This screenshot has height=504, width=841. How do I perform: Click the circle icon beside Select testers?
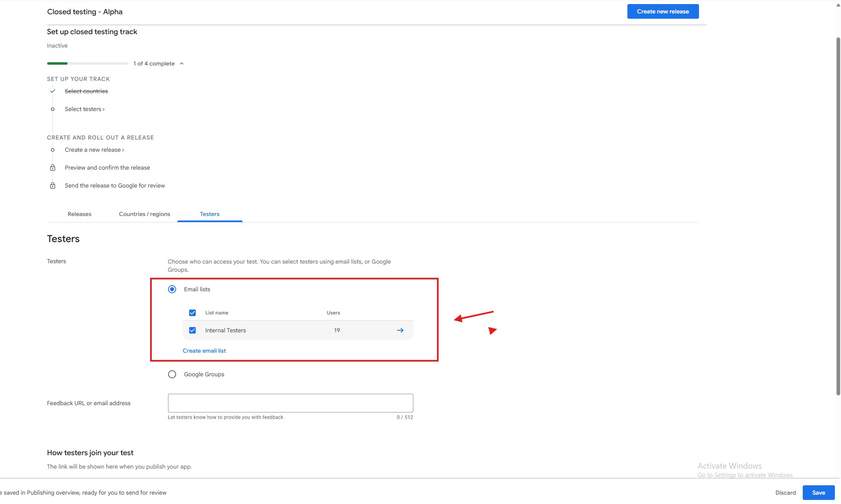point(52,109)
